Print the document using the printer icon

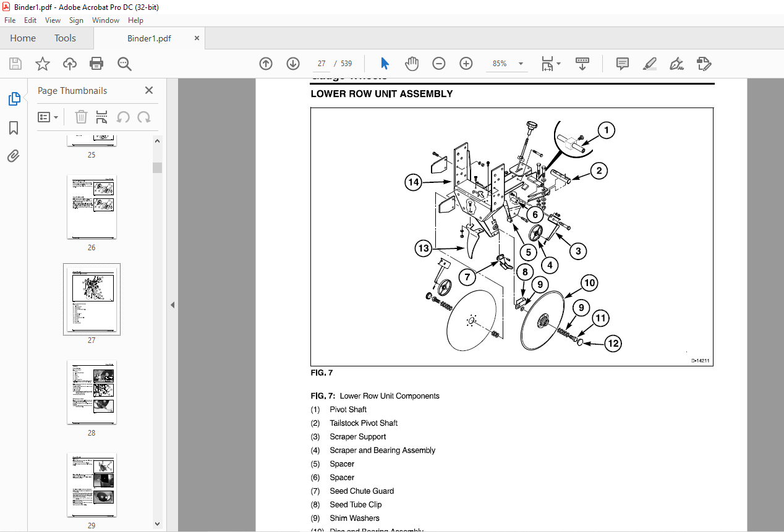coord(96,64)
